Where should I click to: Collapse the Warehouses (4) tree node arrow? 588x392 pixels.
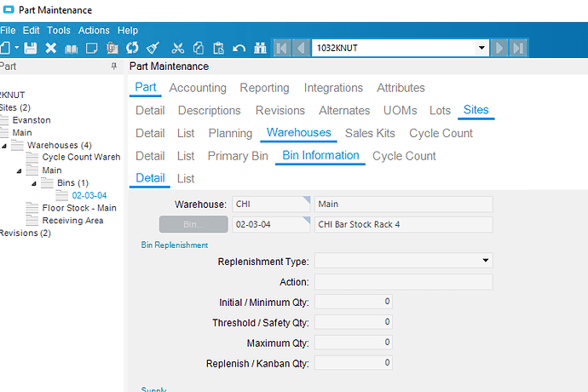(4, 146)
